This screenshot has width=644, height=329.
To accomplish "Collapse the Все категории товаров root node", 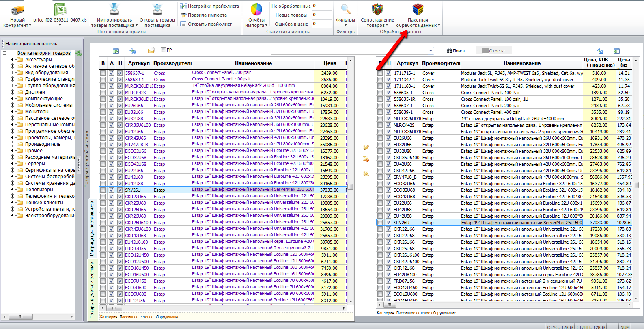I will click(x=4, y=53).
